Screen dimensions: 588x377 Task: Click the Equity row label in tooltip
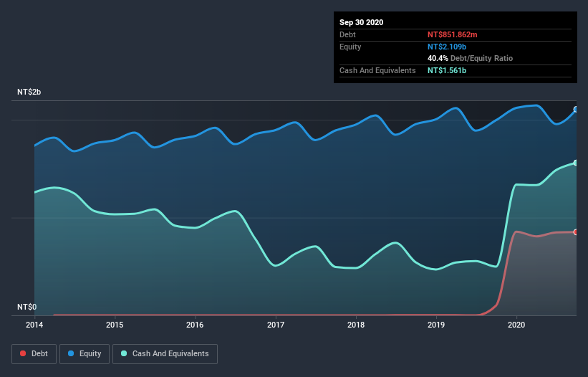tap(350, 47)
